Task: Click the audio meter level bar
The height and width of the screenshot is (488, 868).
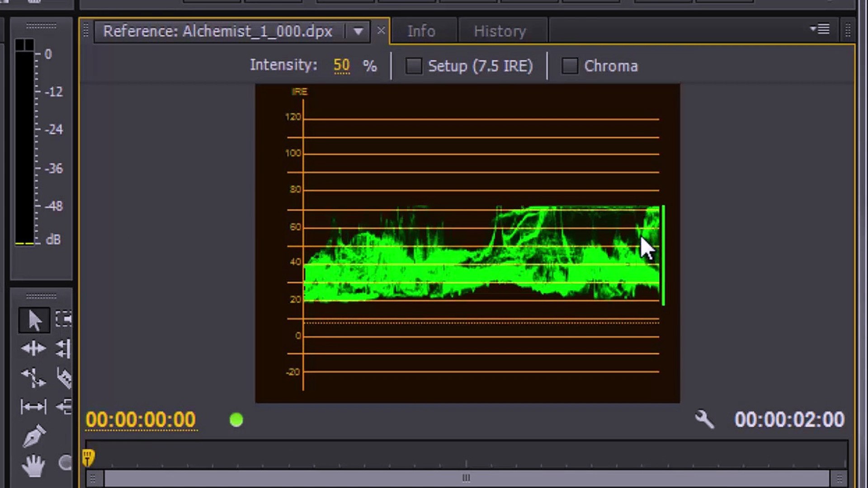Action: [x=24, y=142]
